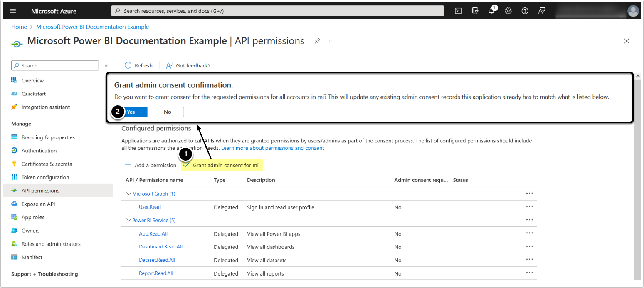Open Directories and subscriptions filter icon
This screenshot has height=288, width=644.
(475, 11)
